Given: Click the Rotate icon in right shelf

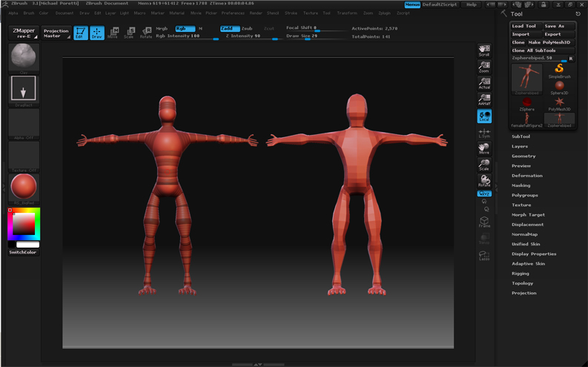Looking at the screenshot, I should 484,181.
